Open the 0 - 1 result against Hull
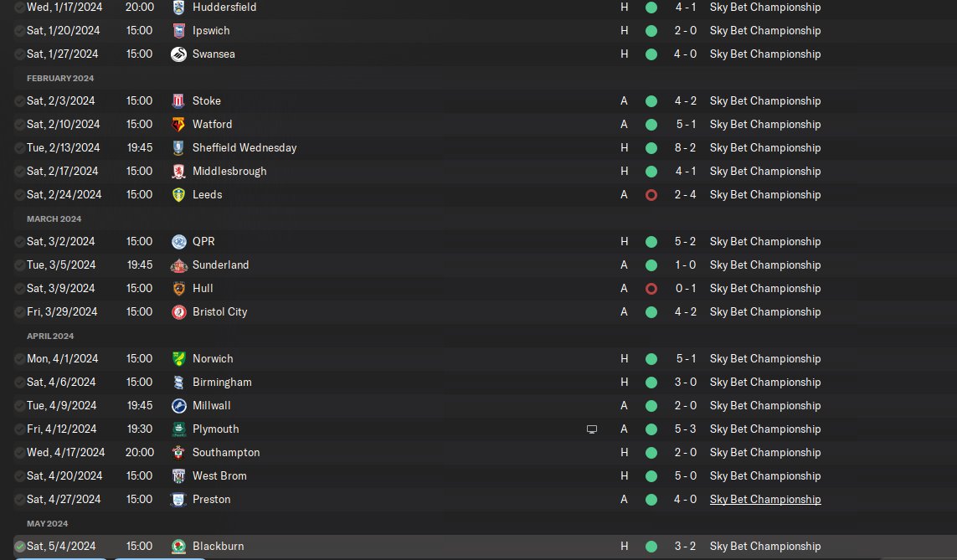The height and width of the screenshot is (560, 957). coord(686,288)
